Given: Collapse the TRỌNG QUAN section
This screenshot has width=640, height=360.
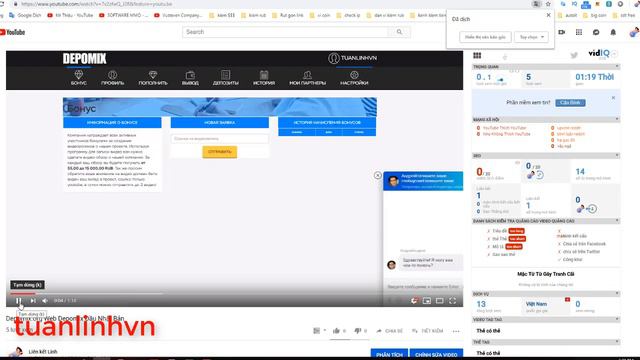Looking at the screenshot, I should [x=617, y=67].
